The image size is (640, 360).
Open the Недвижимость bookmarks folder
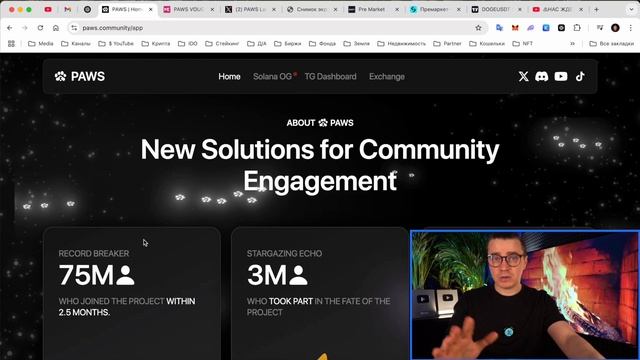(x=401, y=44)
